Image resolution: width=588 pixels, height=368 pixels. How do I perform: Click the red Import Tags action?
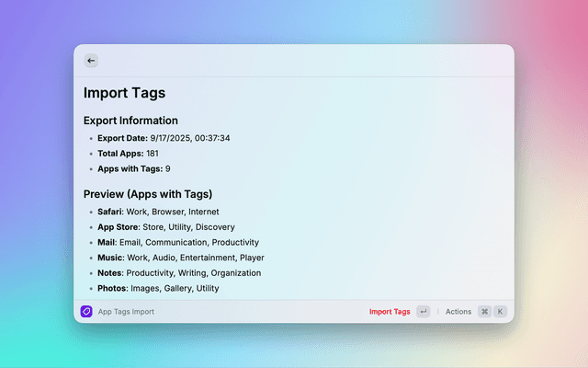pyautogui.click(x=390, y=312)
